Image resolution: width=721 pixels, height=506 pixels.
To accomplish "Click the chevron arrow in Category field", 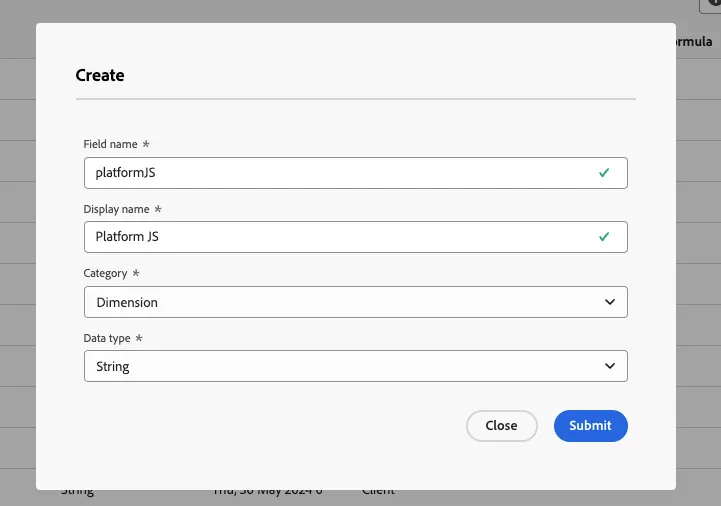I will click(x=610, y=302).
